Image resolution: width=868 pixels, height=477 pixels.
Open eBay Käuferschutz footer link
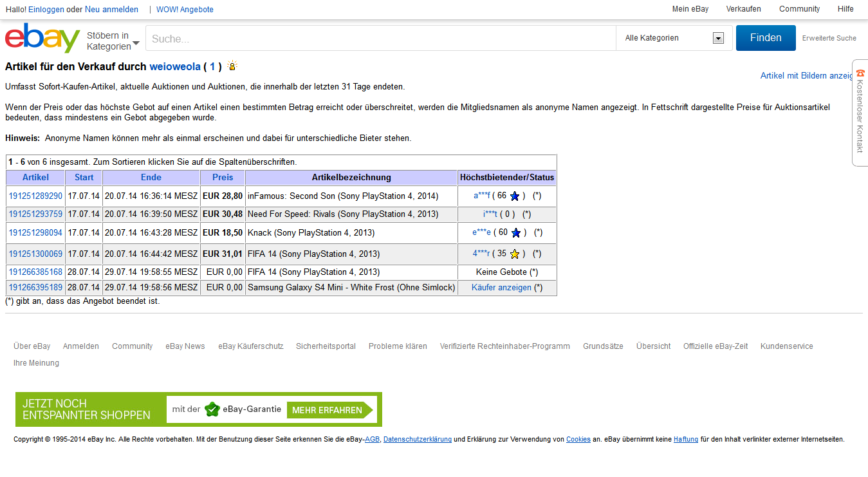251,346
